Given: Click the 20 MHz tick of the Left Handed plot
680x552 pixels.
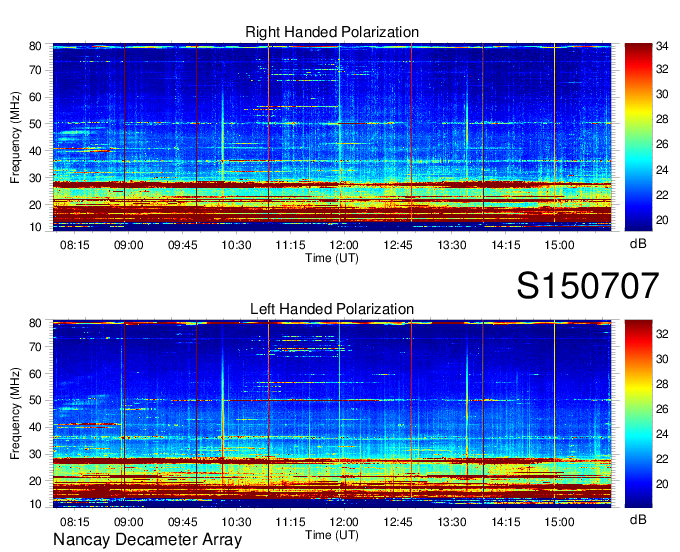Looking at the screenshot, I should [35, 481].
